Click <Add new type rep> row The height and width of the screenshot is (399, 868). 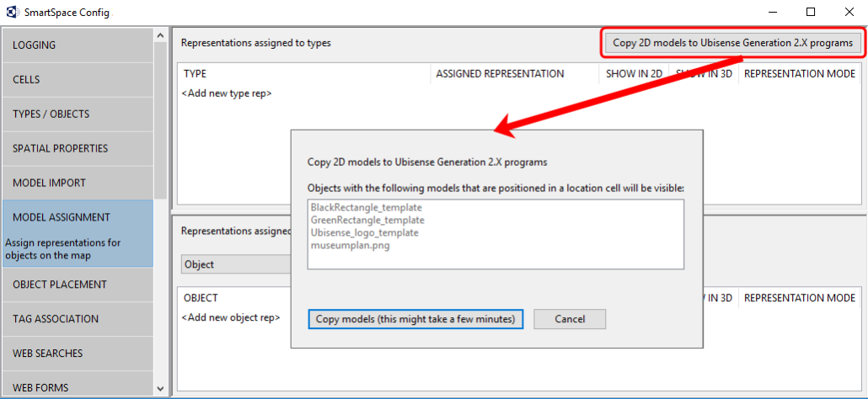[227, 93]
